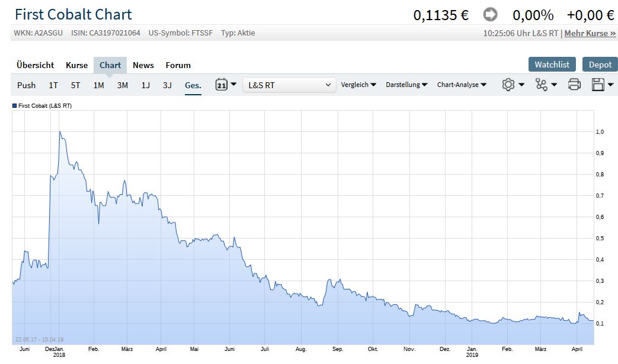Screen dimensions: 618x364
Task: Open the Darstellung display dropdown
Action: [406, 85]
